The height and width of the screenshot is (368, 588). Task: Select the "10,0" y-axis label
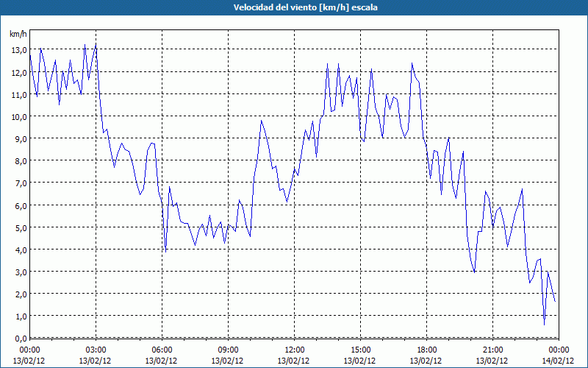(19, 117)
